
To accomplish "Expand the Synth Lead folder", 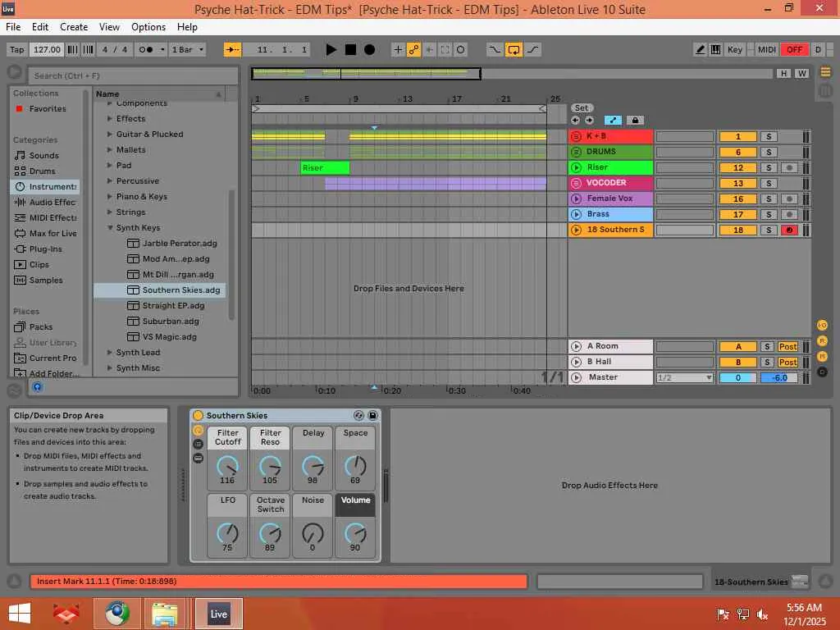I will click(x=110, y=353).
